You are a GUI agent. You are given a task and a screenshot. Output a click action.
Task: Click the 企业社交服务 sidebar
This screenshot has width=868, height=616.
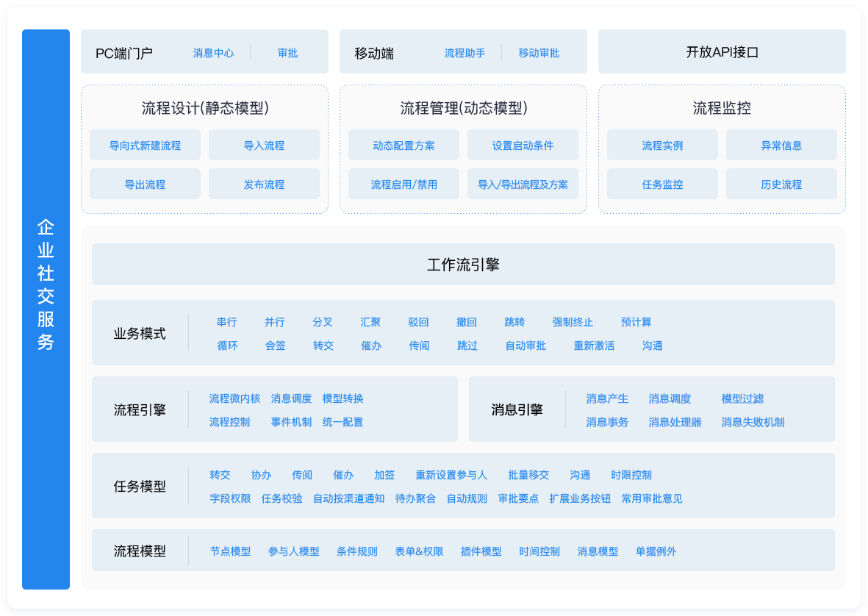click(x=46, y=308)
